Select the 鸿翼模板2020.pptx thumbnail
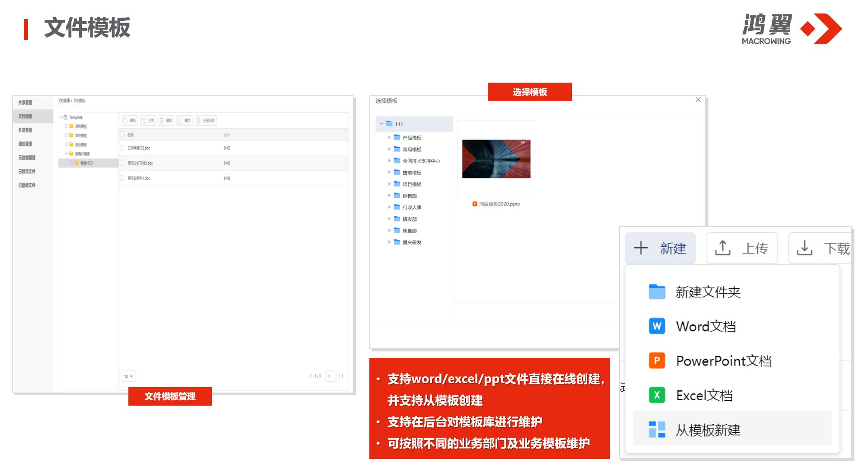 pos(496,159)
